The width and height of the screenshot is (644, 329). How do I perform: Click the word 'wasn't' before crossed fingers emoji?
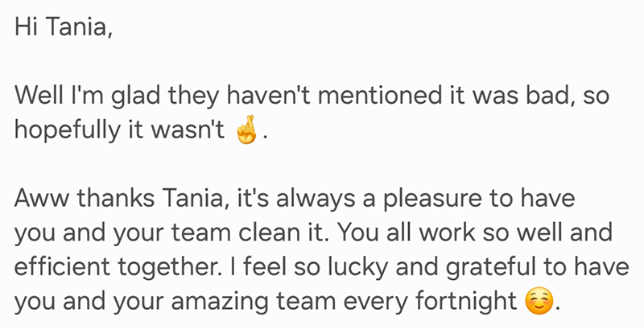(x=188, y=130)
